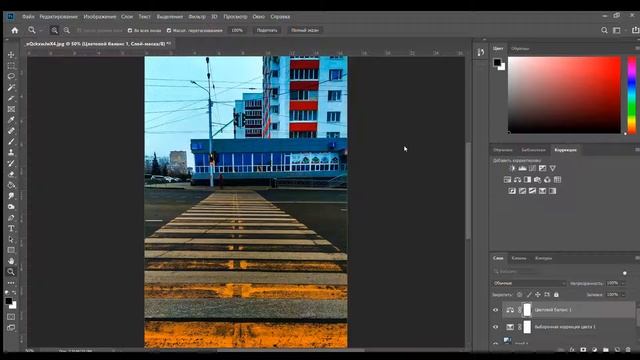Screen dimensions: 640x360
Task: Add layer mask using Layers panel footer
Action: point(583,350)
